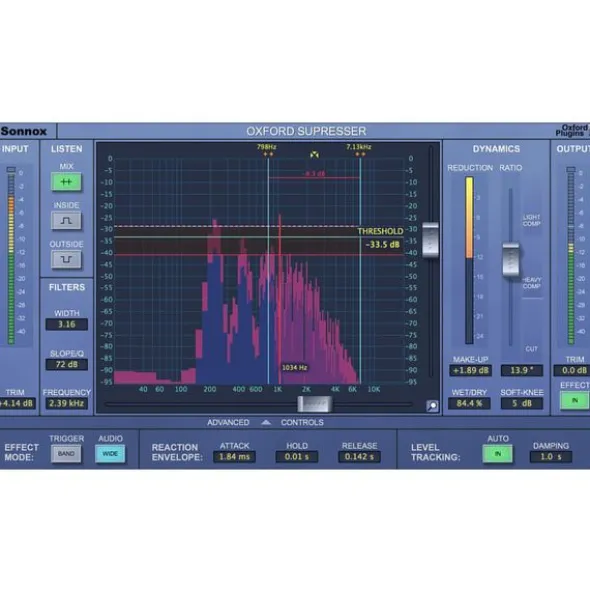Click the gain REDUCTION meter
The height and width of the screenshot is (591, 590).
469,260
